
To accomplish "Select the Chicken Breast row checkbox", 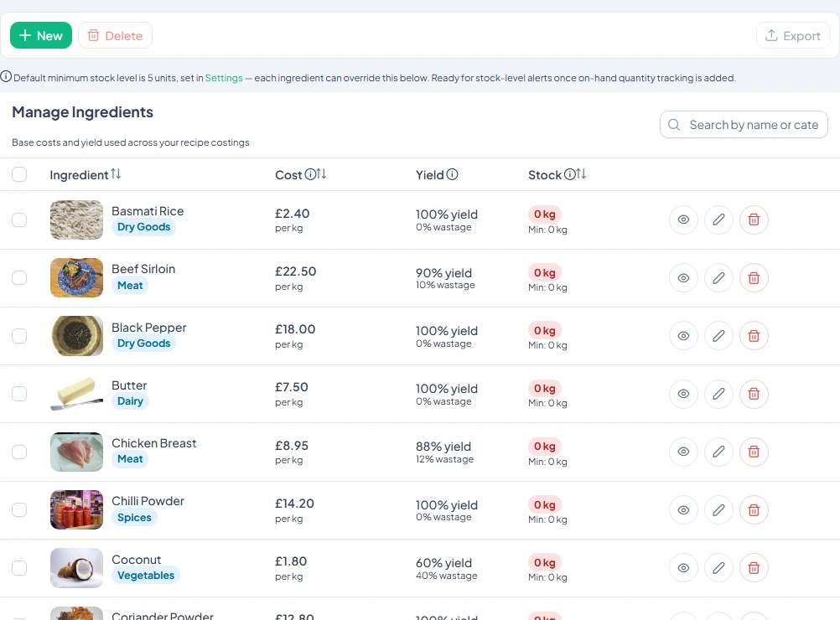I will (x=19, y=452).
